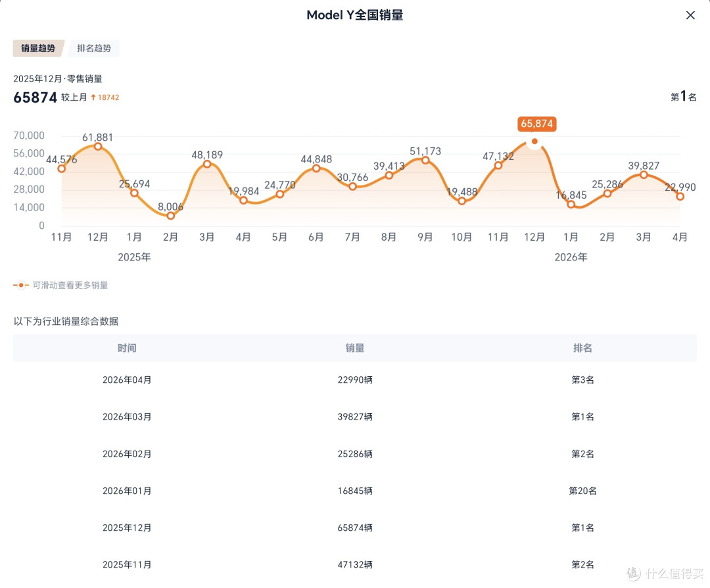This screenshot has width=710, height=588.
Task: Select the 19,488 October data point
Action: pos(462,201)
